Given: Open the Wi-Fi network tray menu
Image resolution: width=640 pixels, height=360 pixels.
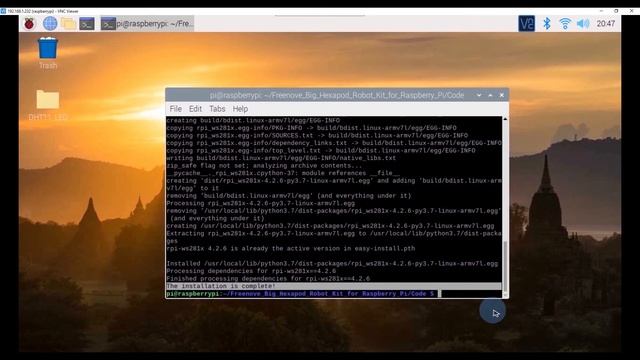Looking at the screenshot, I should (565, 24).
